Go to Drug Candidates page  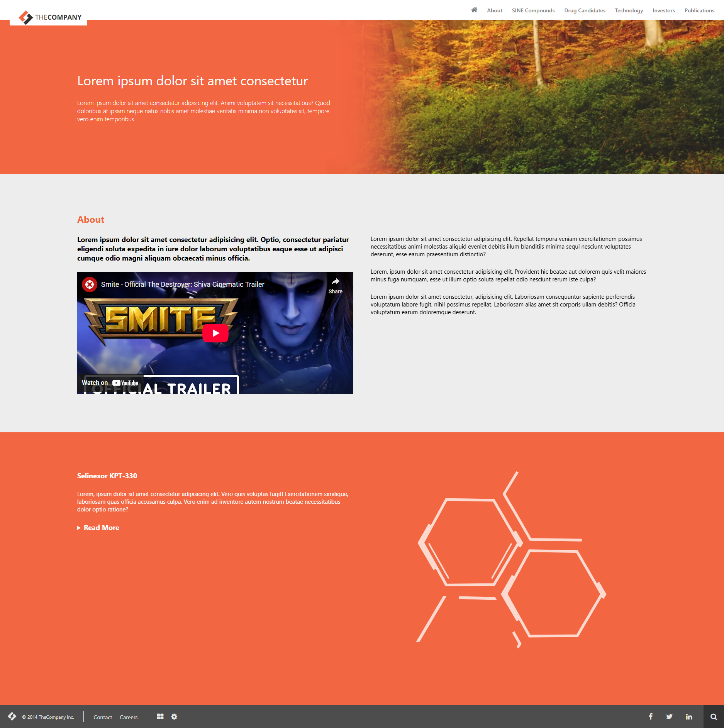(x=585, y=10)
